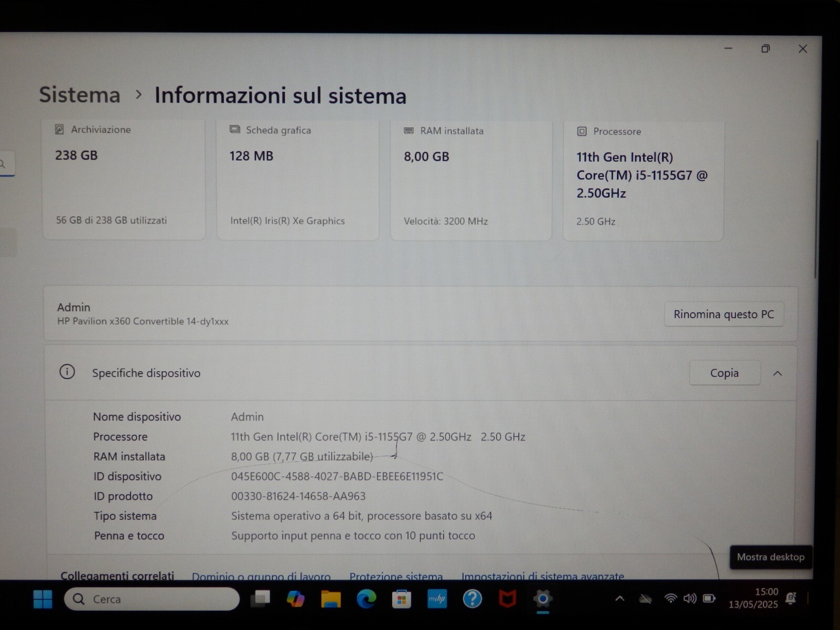
Task: Click the volume speaker tray icon
Action: point(690,598)
